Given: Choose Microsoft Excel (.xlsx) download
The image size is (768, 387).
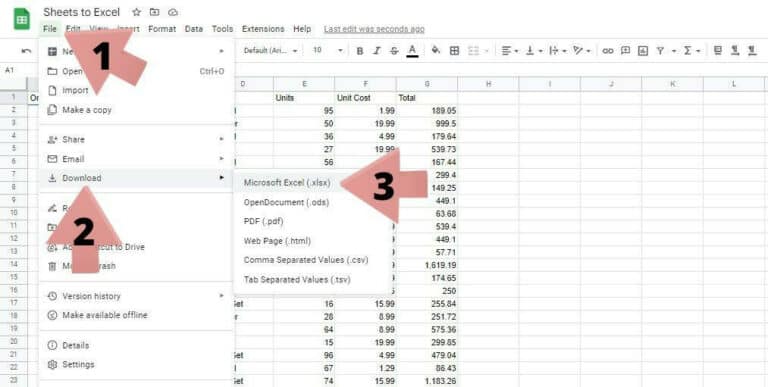Looking at the screenshot, I should point(287,183).
